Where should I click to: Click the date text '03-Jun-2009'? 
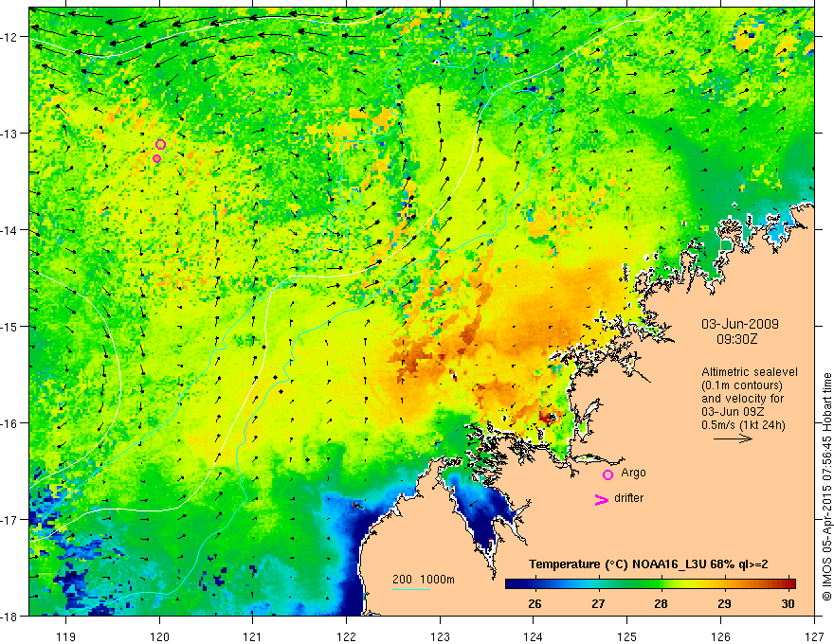pos(740,324)
